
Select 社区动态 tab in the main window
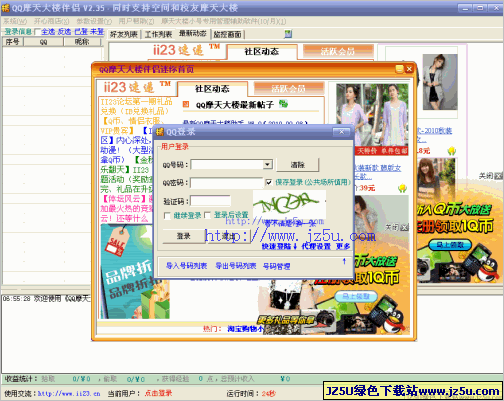pyautogui.click(x=262, y=52)
